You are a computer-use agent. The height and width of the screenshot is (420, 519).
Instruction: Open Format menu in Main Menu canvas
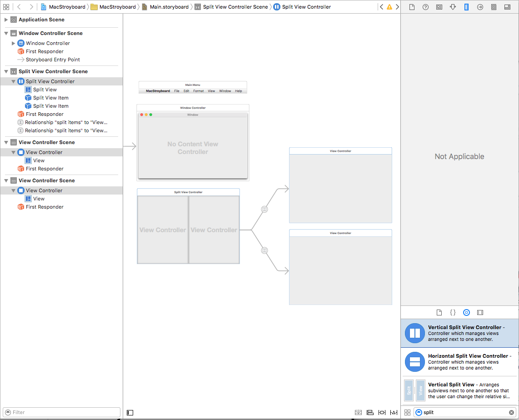click(199, 91)
